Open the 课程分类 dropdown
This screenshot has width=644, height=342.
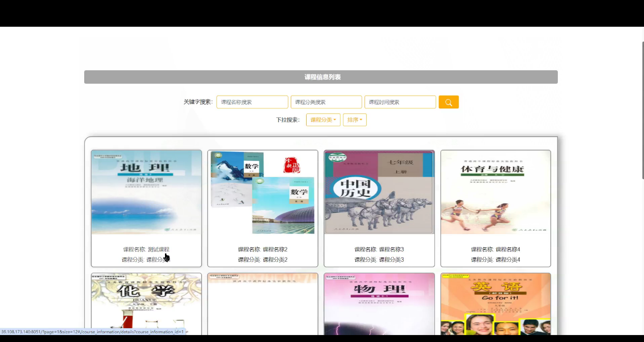pyautogui.click(x=323, y=120)
